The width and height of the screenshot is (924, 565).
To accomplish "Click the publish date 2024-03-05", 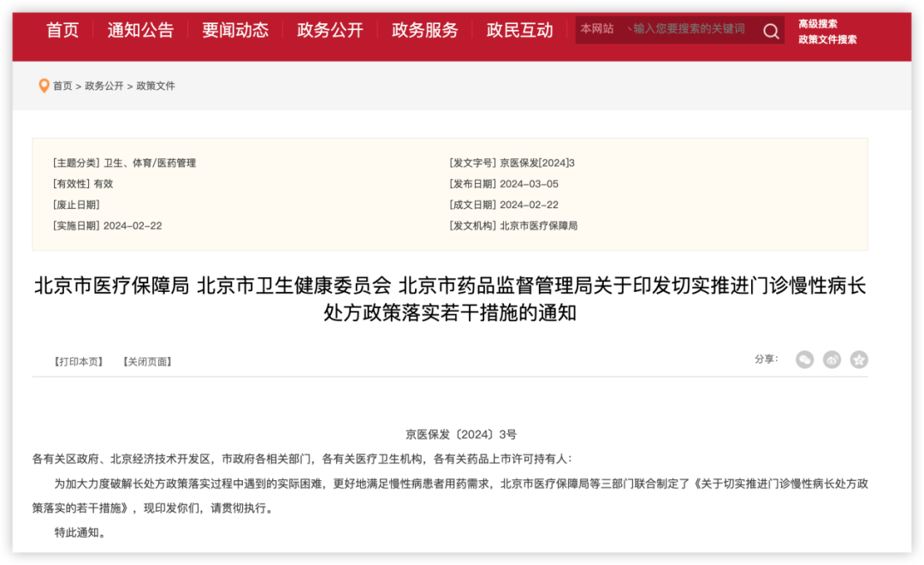I will pyautogui.click(x=529, y=184).
